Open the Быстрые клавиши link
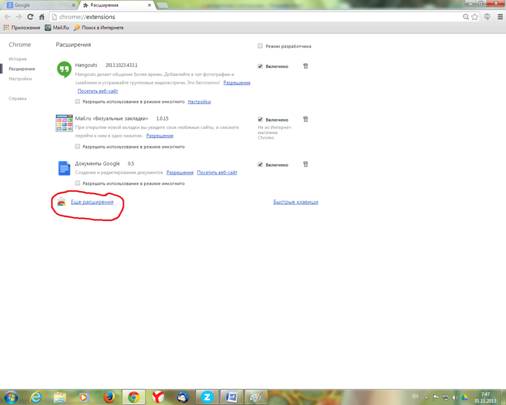The image size is (506, 405). (296, 202)
